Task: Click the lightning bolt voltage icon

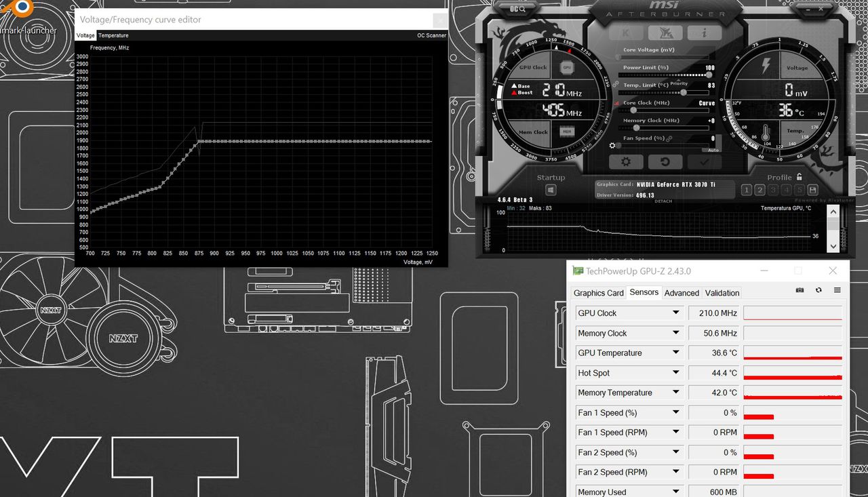Action: click(766, 66)
